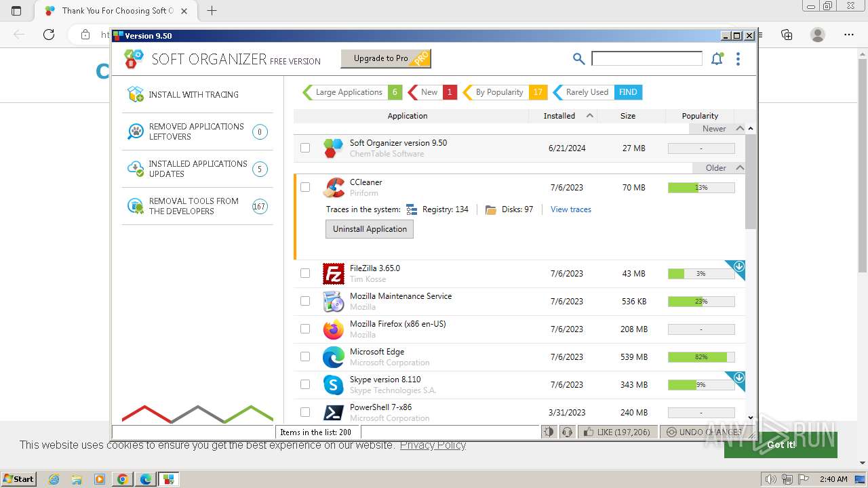Click the Microsoft Edge 82% popularity bar
This screenshot has height=488, width=868.
click(701, 357)
